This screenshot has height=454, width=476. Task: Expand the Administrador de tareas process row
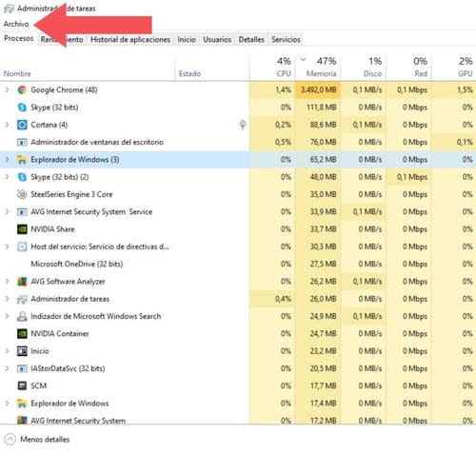[7, 299]
